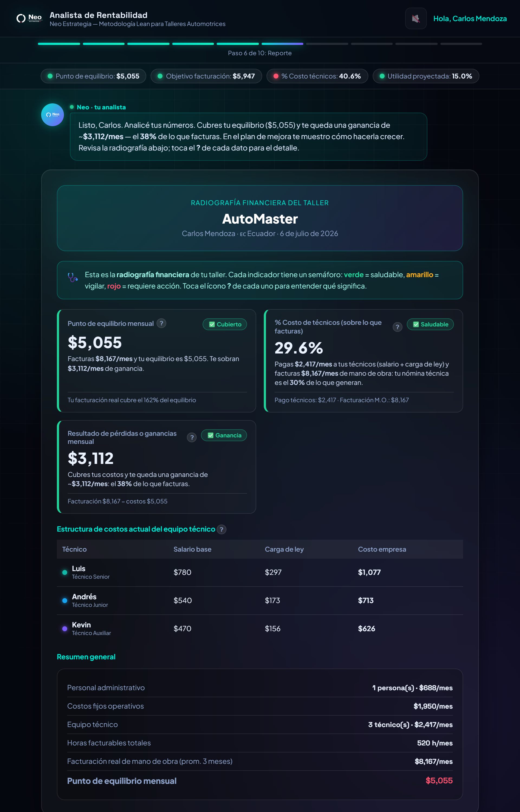Image resolution: width=520 pixels, height=812 pixels.
Task: Click the first step progress segment
Action: (59, 44)
